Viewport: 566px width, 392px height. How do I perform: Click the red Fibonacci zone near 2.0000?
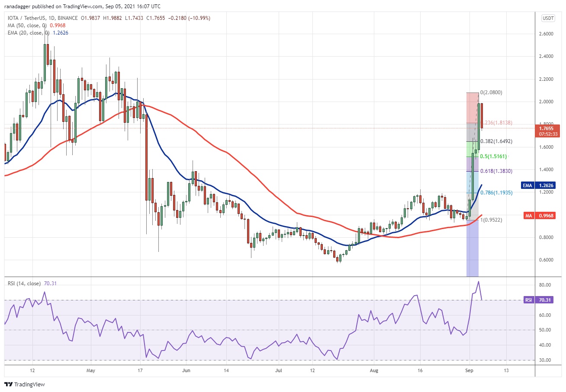coord(472,108)
